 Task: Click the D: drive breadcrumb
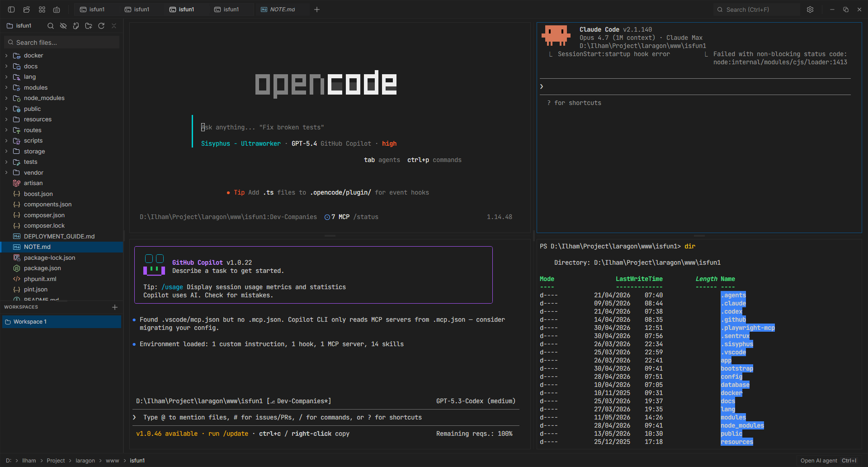(x=9, y=461)
